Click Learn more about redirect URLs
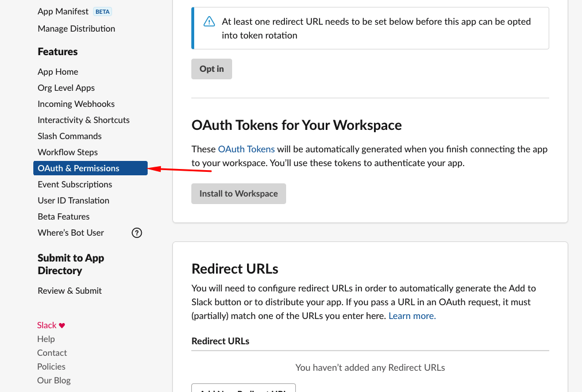Screen dimensions: 582x392 411,316
